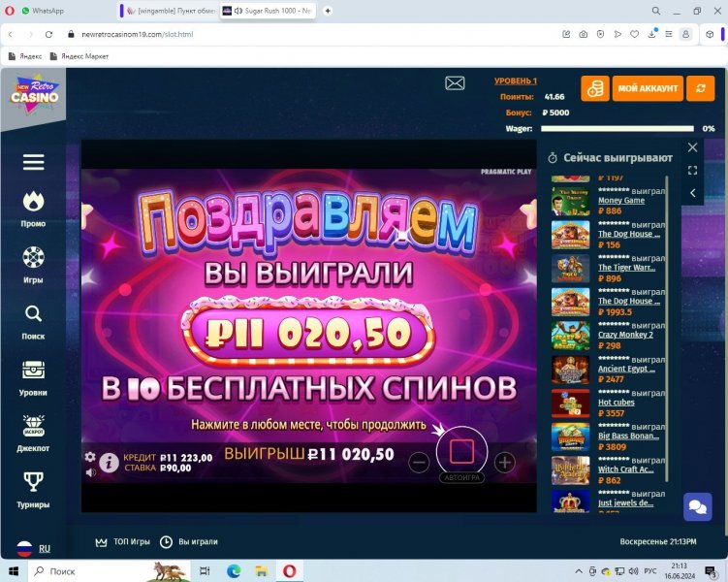Image resolution: width=728 pixels, height=582 pixels.
Task: Open МОЙ АККАУНТ
Action: click(648, 88)
